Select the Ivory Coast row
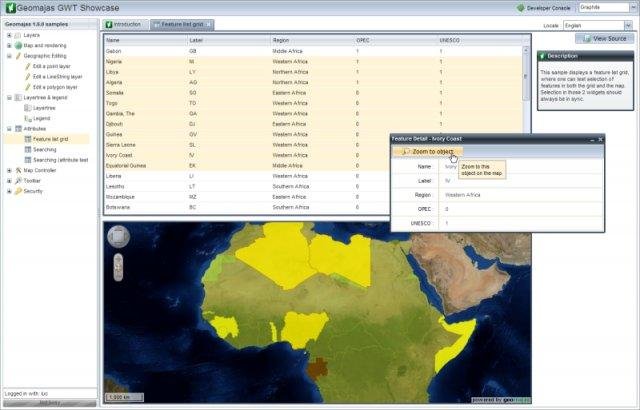Image resolution: width=640 pixels, height=410 pixels. point(247,155)
